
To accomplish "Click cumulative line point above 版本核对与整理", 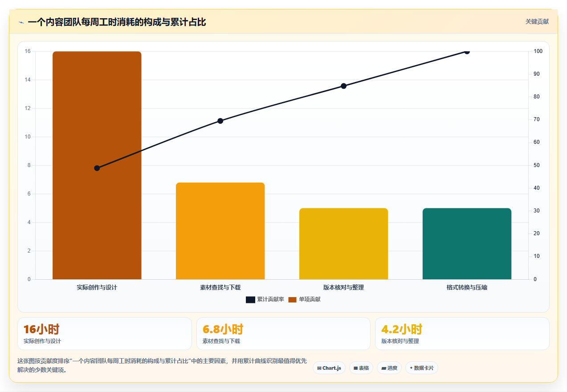I will (343, 86).
